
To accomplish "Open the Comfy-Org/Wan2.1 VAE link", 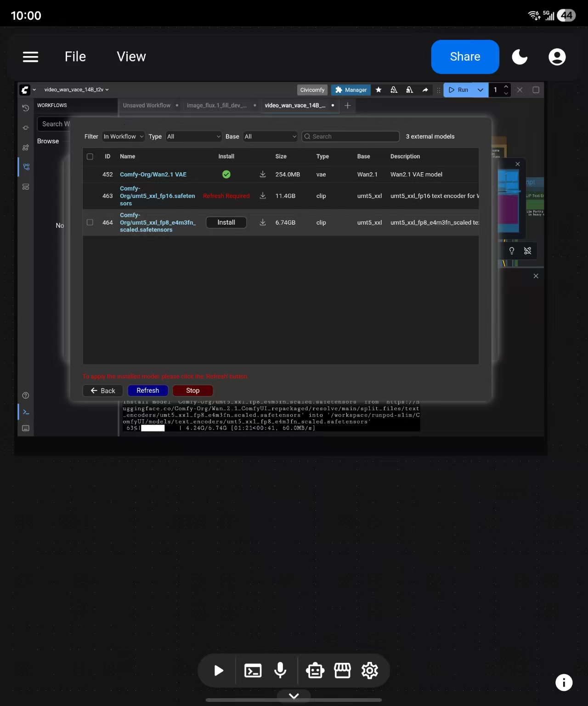I will pos(153,175).
